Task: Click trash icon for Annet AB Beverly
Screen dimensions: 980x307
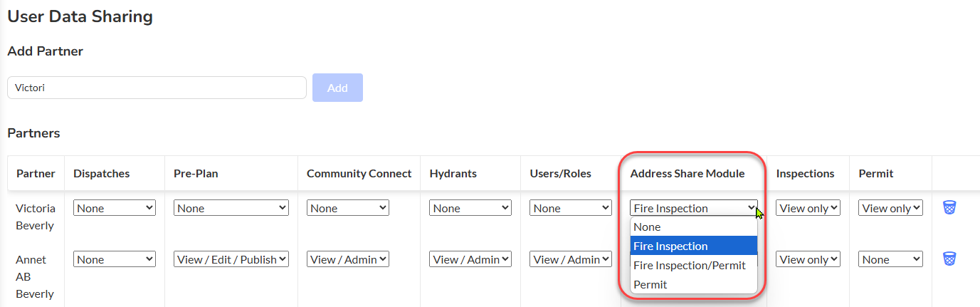Action: coord(949,259)
